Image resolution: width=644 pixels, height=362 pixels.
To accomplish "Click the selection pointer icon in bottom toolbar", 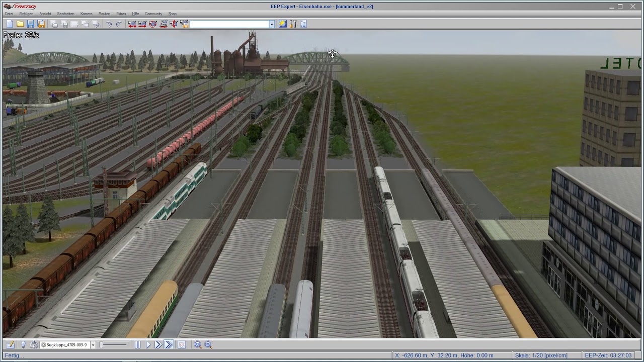I will 182,345.
